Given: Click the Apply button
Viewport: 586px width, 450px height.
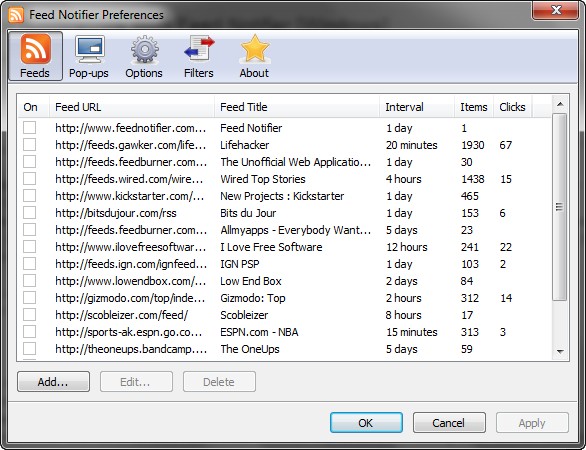Looking at the screenshot, I should point(532,423).
